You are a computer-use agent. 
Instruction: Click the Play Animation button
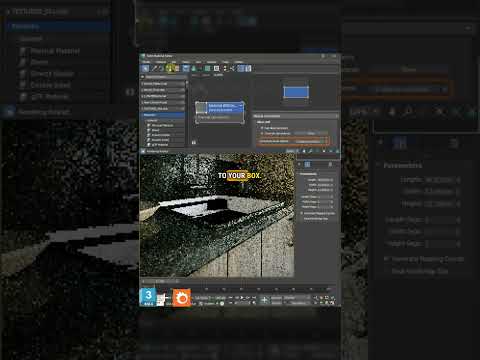pyautogui.click(x=242, y=297)
